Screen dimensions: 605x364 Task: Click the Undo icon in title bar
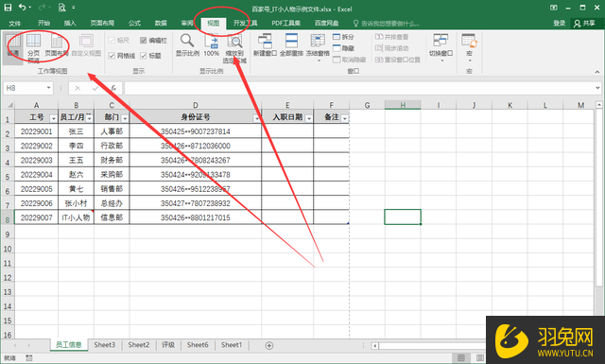coord(23,8)
